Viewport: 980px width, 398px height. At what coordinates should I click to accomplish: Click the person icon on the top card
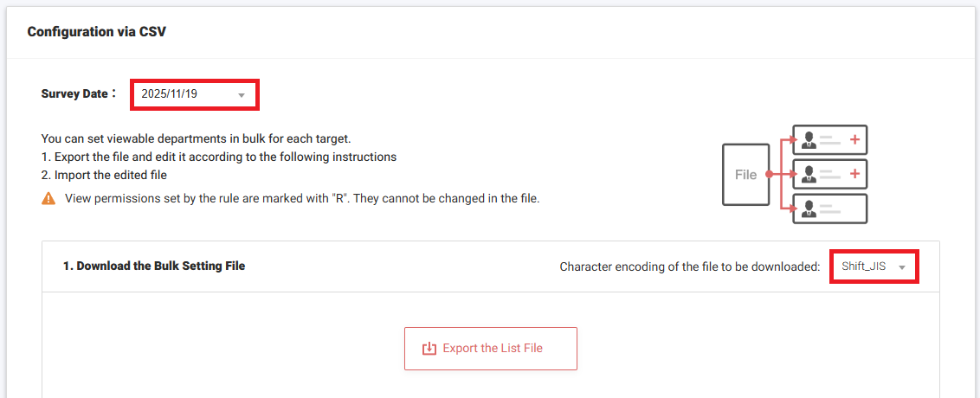click(809, 139)
